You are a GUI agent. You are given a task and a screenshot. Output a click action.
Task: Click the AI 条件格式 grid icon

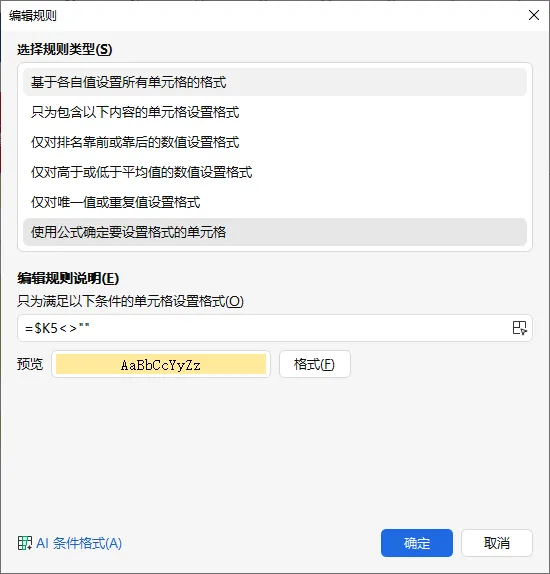(25, 543)
